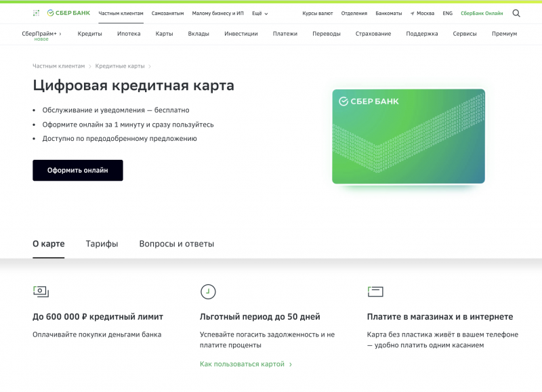Open the grid apps menu icon
542x392 pixels.
[36, 13]
